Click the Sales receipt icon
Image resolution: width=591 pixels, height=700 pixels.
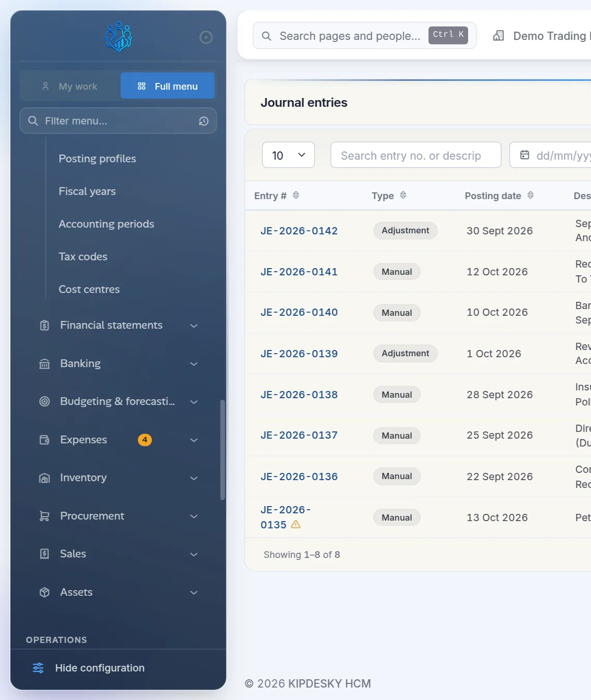point(45,554)
